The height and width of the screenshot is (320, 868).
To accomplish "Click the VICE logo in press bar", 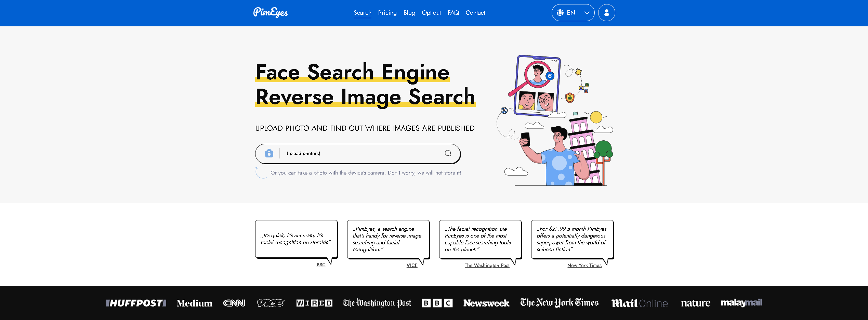I will (x=271, y=303).
